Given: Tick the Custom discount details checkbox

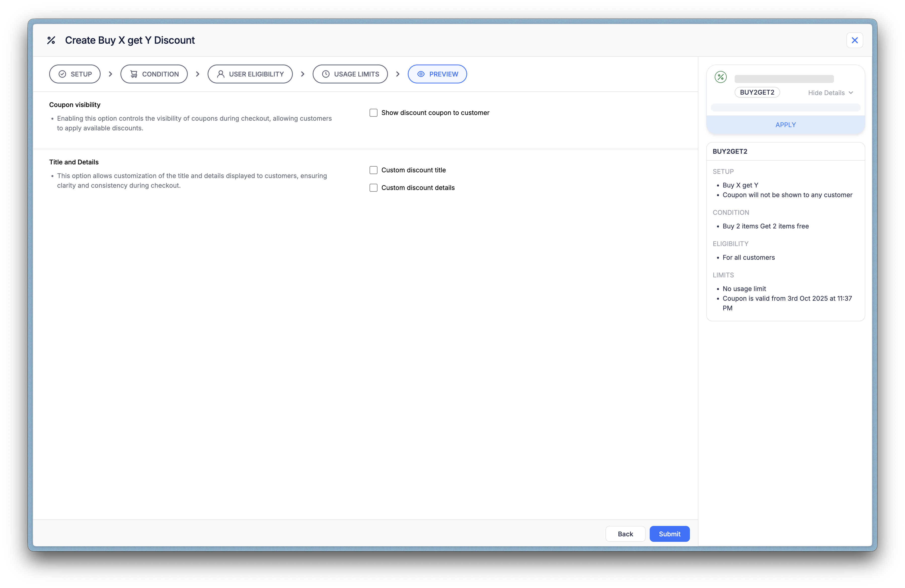Looking at the screenshot, I should 374,188.
